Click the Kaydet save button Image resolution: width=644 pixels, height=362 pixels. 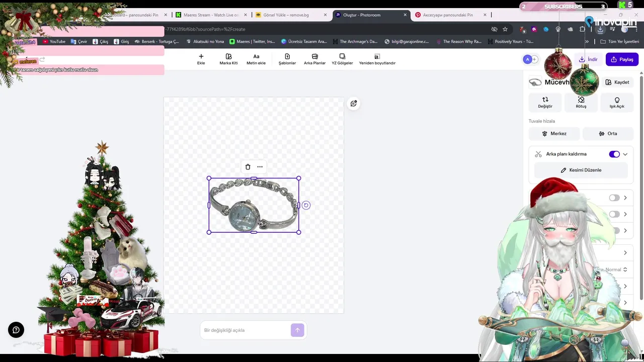[x=617, y=82]
